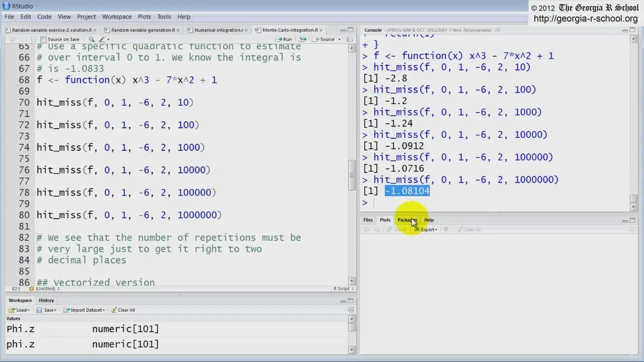Click Clear All in Plots pane
This screenshot has height=362, width=644.
[468, 230]
